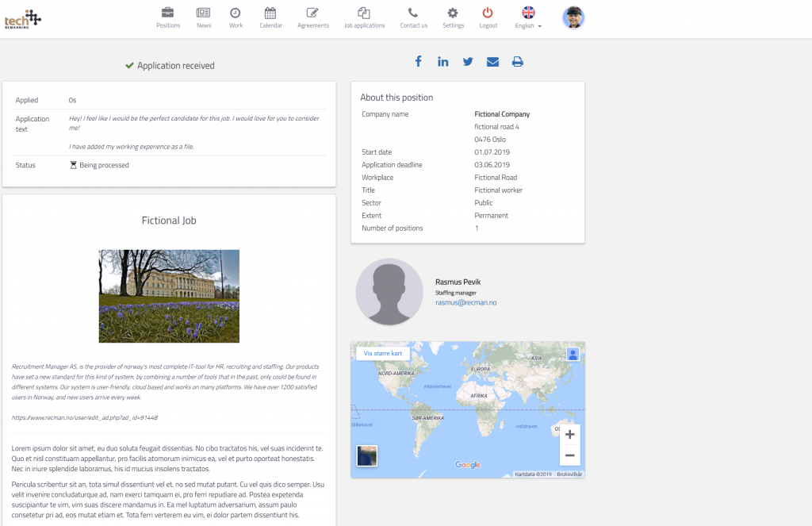Zoom in on the map

pos(569,435)
